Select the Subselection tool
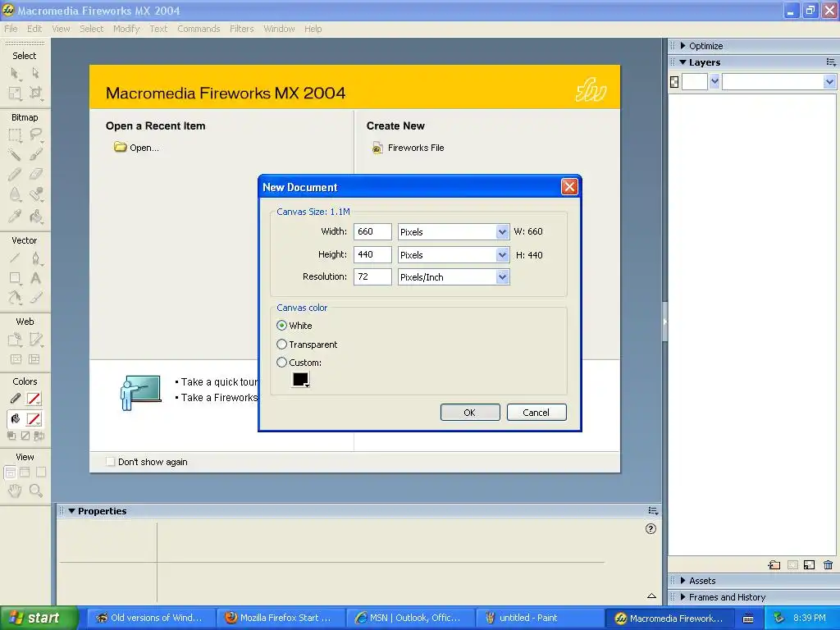840x630 pixels. 35,73
